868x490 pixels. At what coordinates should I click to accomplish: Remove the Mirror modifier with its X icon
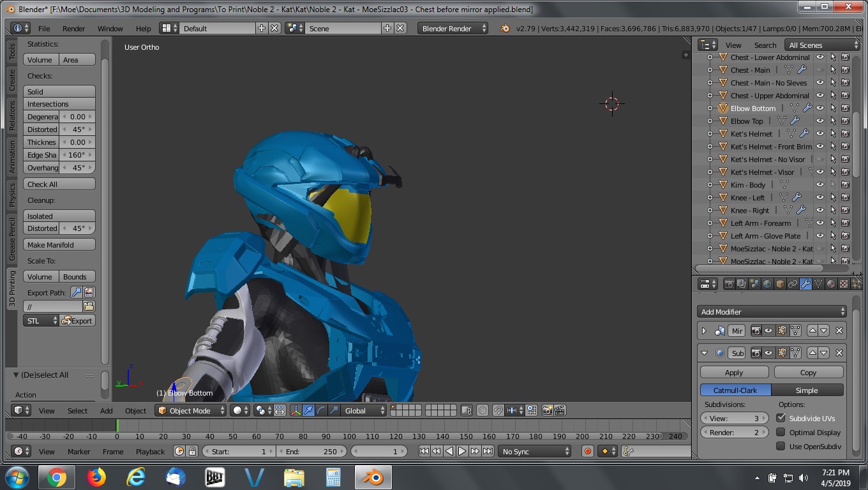839,330
